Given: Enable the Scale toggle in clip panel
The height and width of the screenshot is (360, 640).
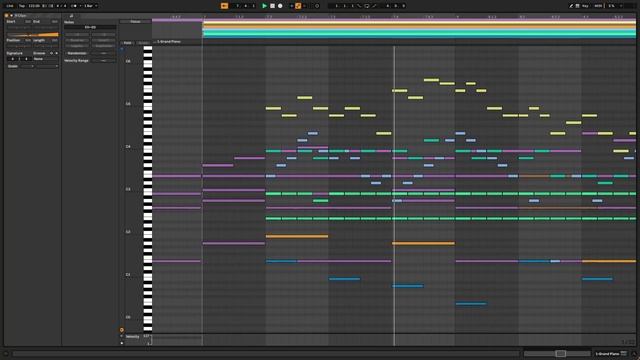Looking at the screenshot, I should pos(13,66).
